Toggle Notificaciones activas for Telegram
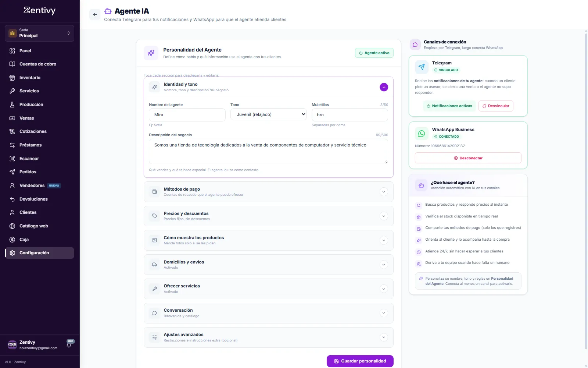 click(449, 106)
